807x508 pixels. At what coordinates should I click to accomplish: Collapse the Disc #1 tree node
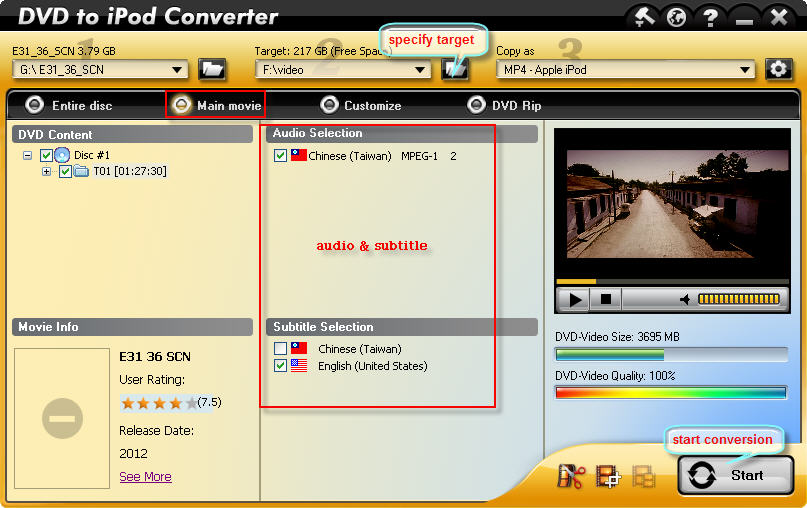click(27, 155)
